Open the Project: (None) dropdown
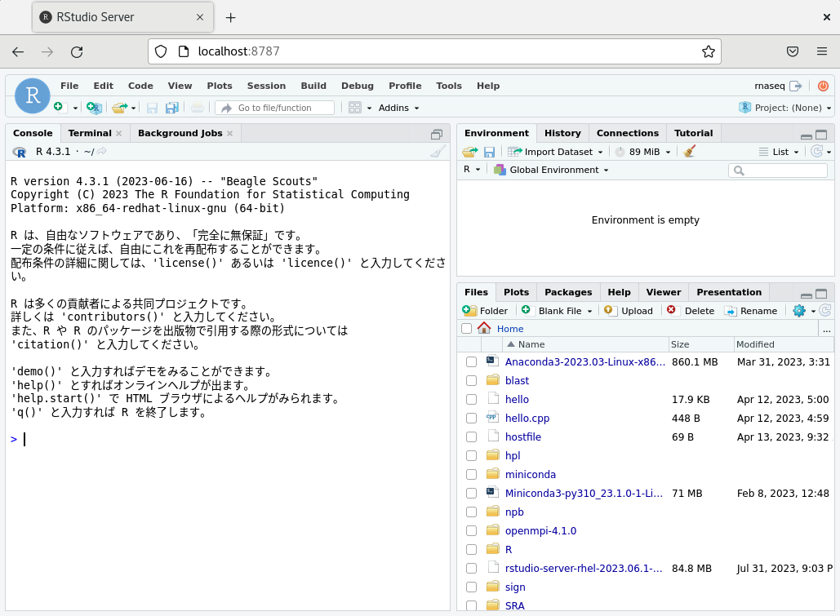840x616 pixels. pos(785,108)
